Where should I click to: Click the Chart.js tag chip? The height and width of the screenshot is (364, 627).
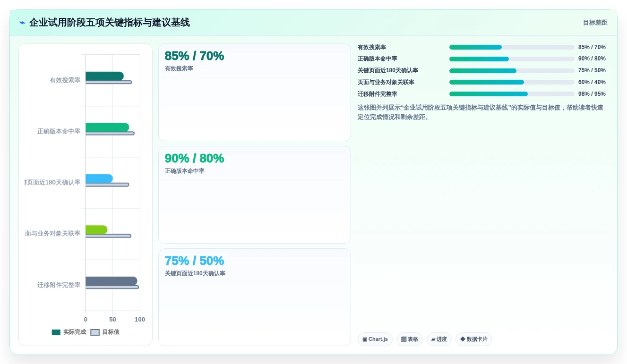pos(375,339)
